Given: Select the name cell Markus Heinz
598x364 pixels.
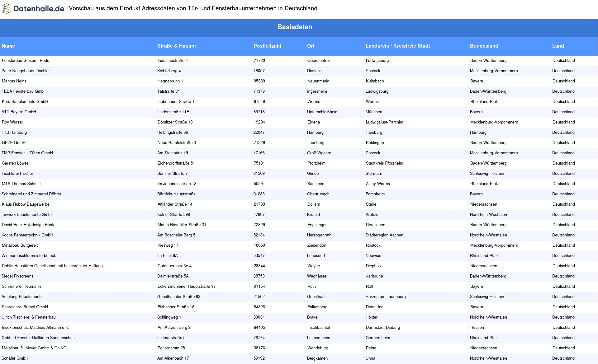Looking at the screenshot, I should (78, 81).
